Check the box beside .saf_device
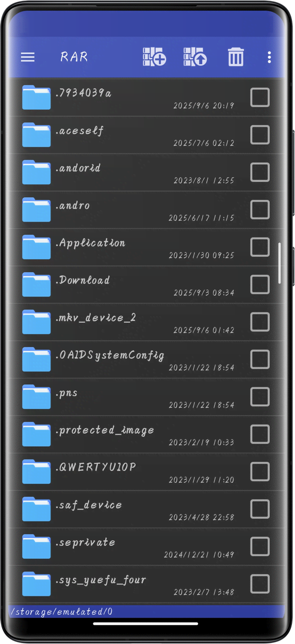The width and height of the screenshot is (295, 644). point(260,509)
